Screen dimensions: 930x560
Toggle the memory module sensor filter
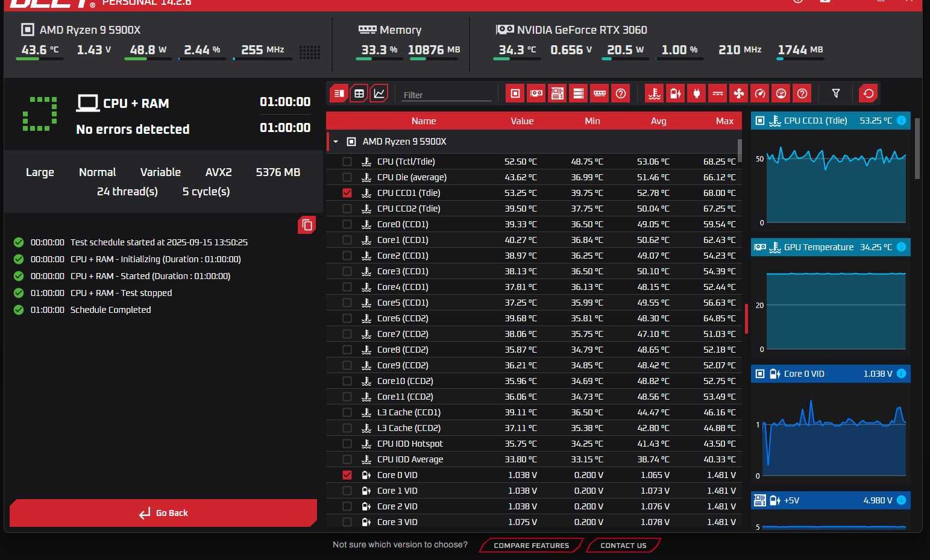599,93
